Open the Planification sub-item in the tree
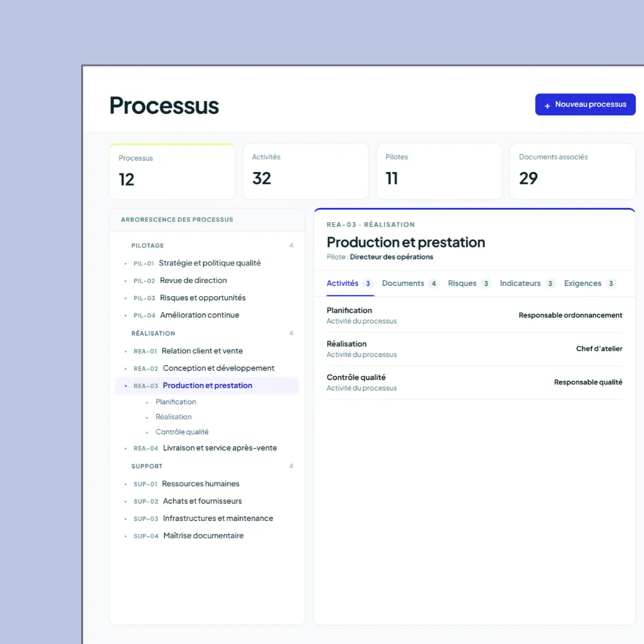This screenshot has width=644, height=644. [176, 402]
